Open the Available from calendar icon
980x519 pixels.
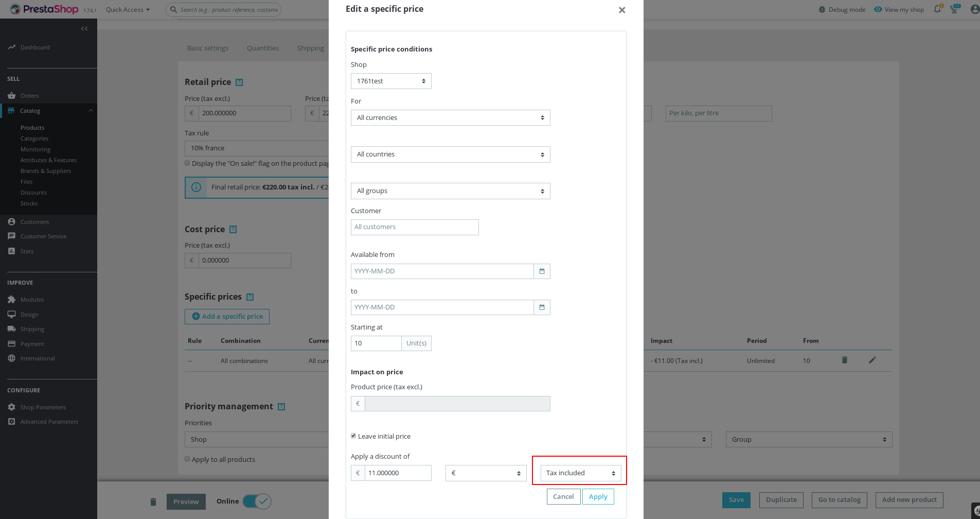[x=542, y=271]
